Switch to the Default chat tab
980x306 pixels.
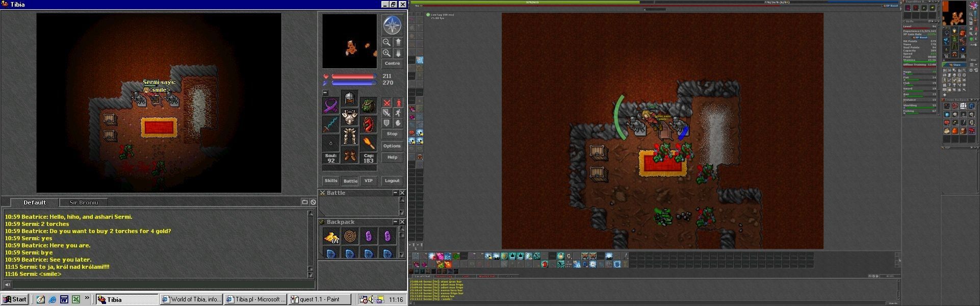(x=34, y=202)
